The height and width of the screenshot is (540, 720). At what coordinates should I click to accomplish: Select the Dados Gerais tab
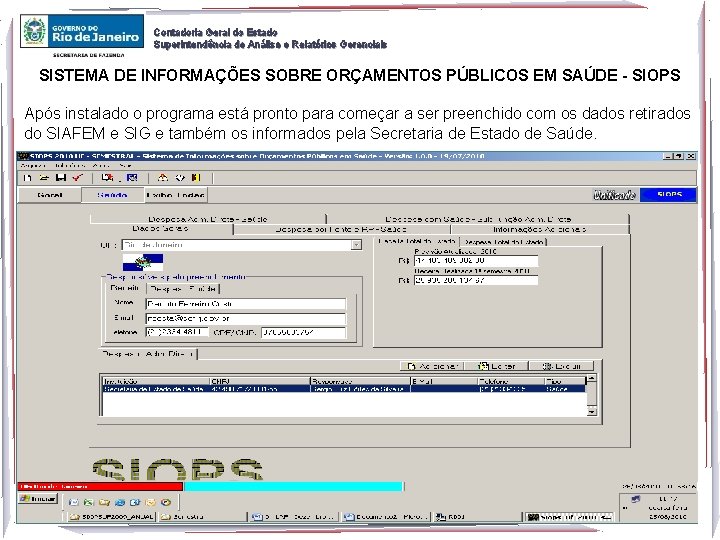[161, 229]
